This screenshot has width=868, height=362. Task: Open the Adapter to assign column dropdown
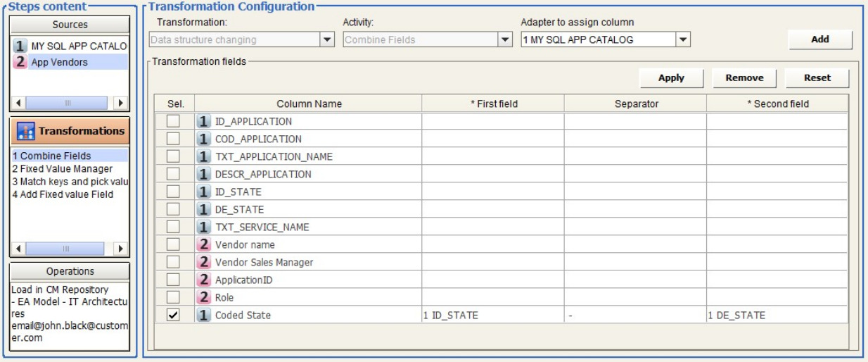point(683,40)
